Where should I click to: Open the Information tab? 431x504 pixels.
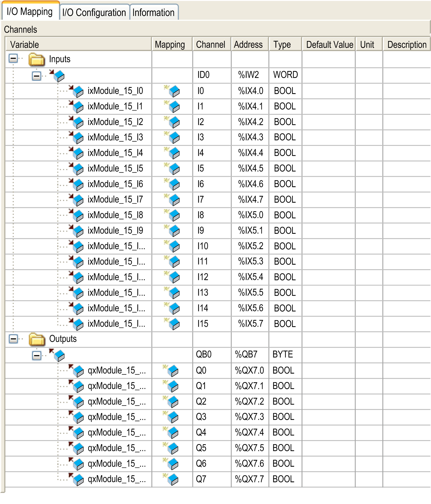pyautogui.click(x=154, y=12)
